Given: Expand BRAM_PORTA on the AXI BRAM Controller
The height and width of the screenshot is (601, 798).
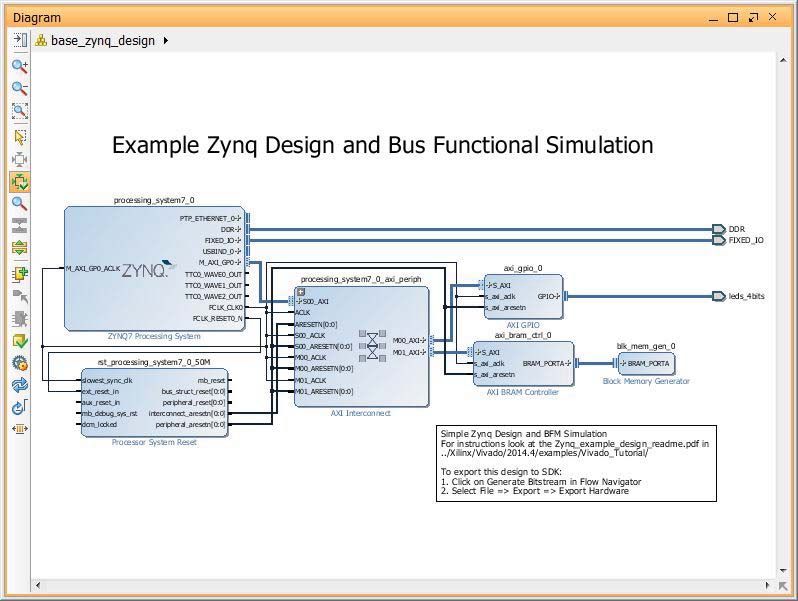Looking at the screenshot, I should [x=568, y=363].
